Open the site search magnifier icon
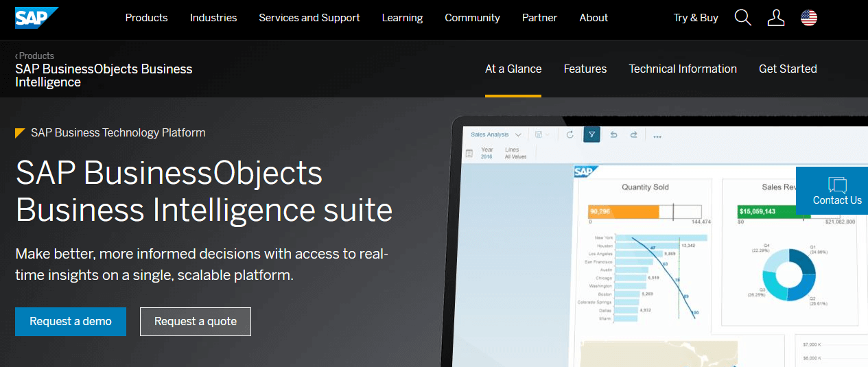Viewport: 868px width, 367px height. coord(743,18)
